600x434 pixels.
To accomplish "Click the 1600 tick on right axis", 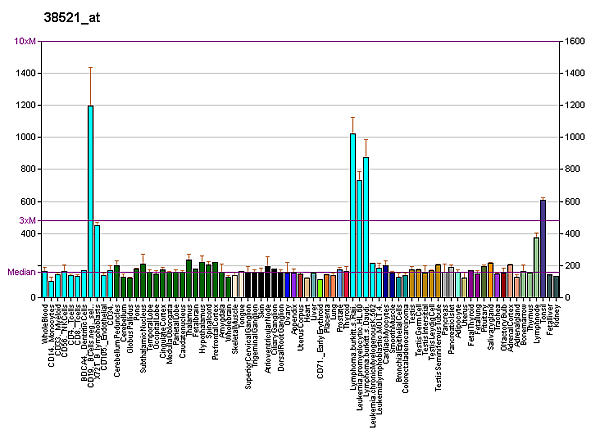I will click(x=576, y=41).
